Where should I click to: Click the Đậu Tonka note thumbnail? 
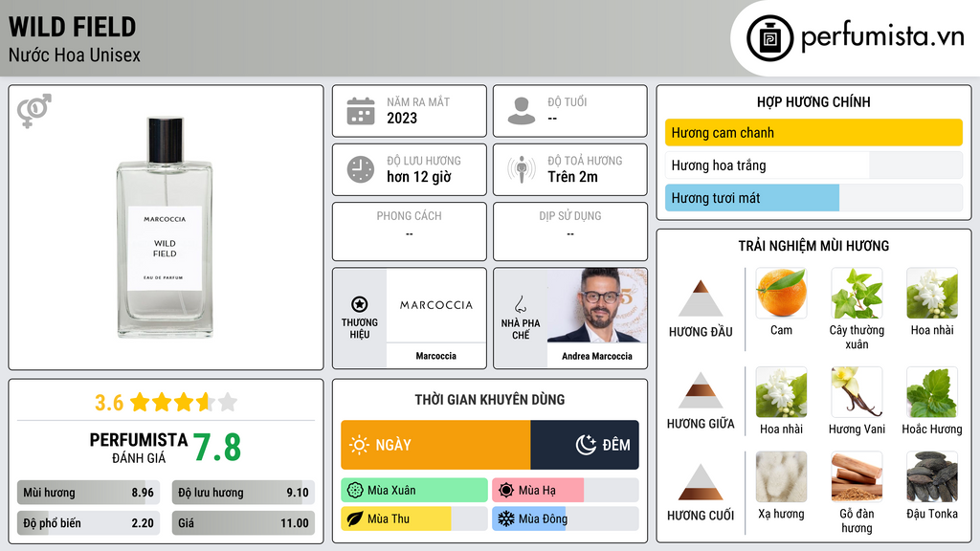coord(932,476)
